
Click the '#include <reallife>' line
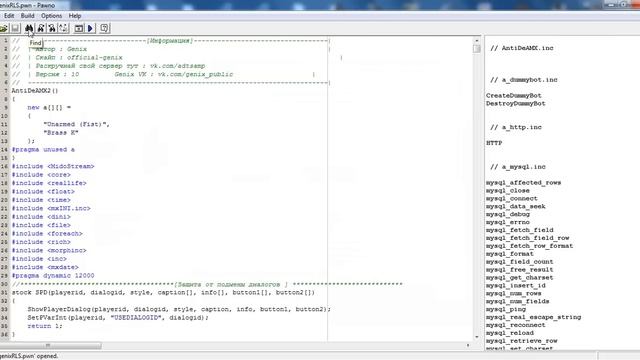point(49,183)
